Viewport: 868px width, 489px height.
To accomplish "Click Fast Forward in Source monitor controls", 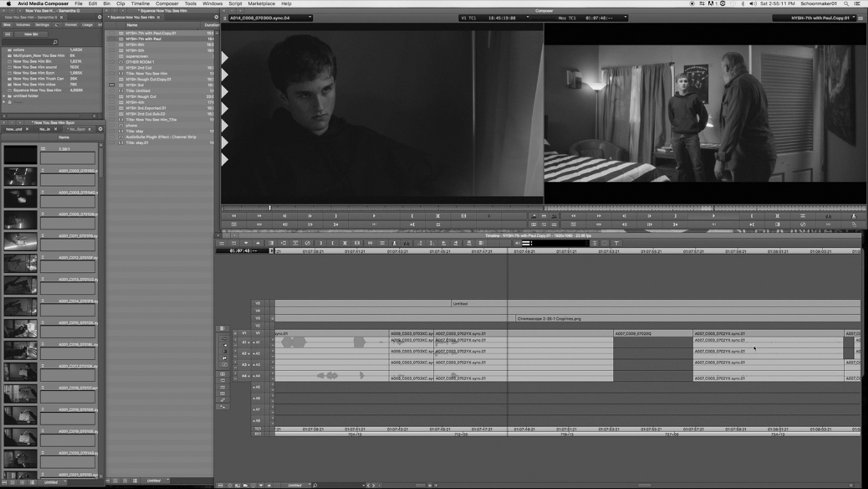I will (259, 216).
